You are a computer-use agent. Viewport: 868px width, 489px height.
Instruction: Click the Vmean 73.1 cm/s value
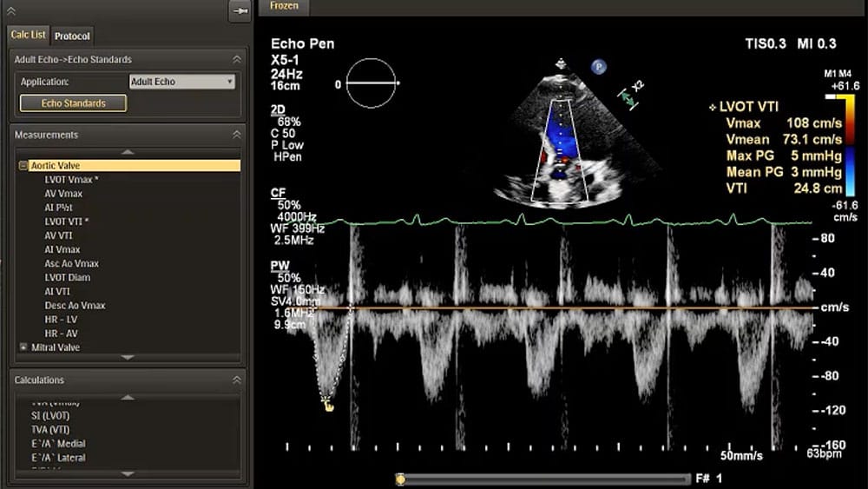pos(812,140)
